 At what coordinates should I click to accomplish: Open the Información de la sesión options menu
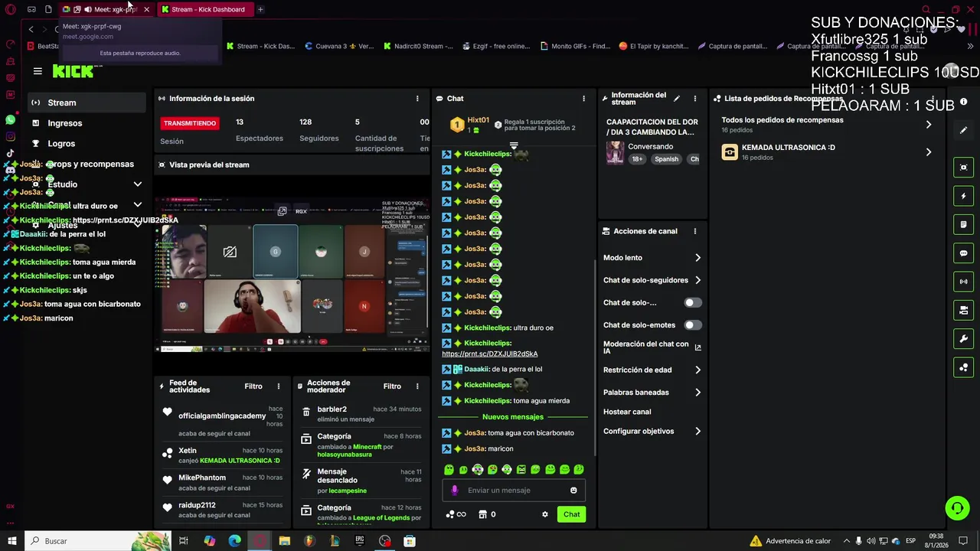[417, 99]
